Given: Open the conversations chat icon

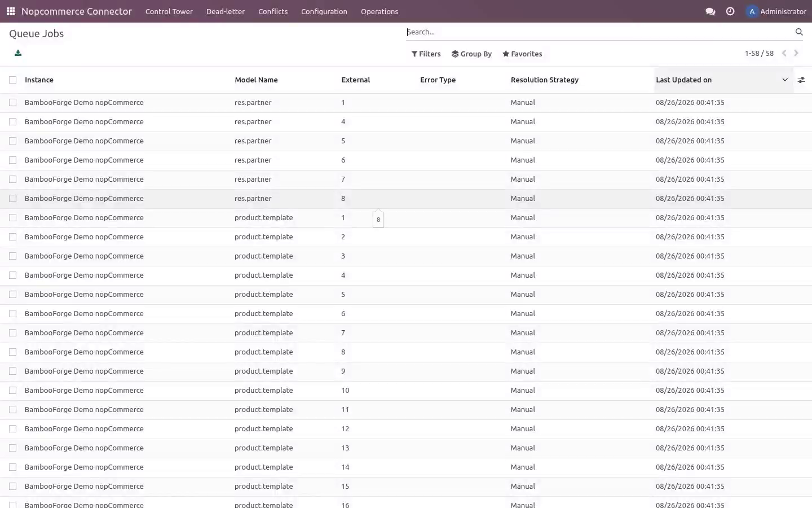Looking at the screenshot, I should (710, 11).
